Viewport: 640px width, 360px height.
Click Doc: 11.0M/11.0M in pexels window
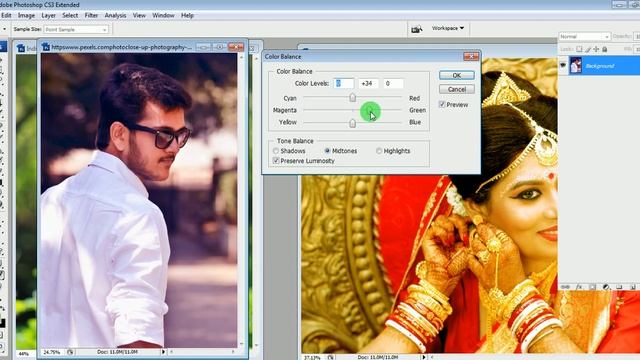pyautogui.click(x=117, y=352)
